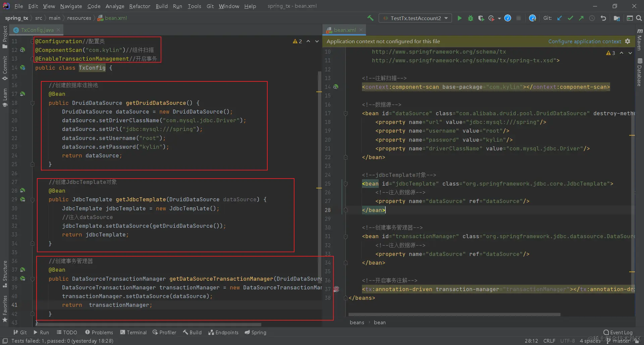
Task: Open the Learn tool window sidebar button
Action: click(5, 97)
